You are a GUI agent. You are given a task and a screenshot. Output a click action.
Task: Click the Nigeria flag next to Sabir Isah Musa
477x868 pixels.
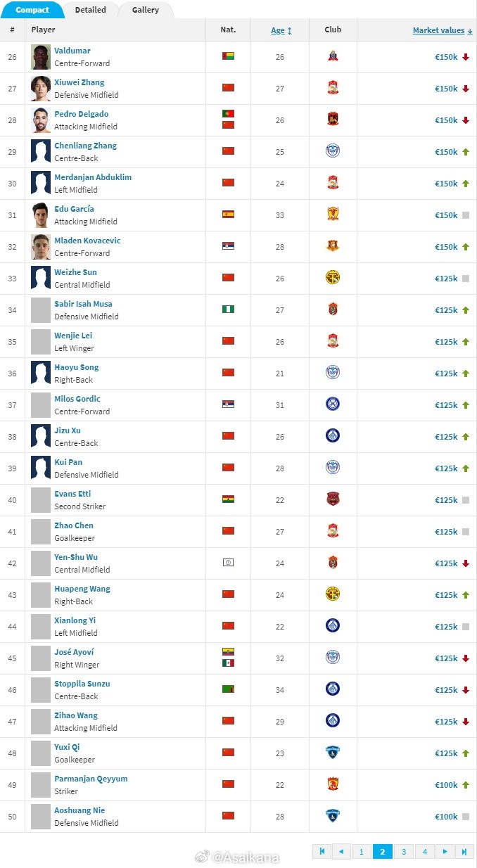point(228,309)
